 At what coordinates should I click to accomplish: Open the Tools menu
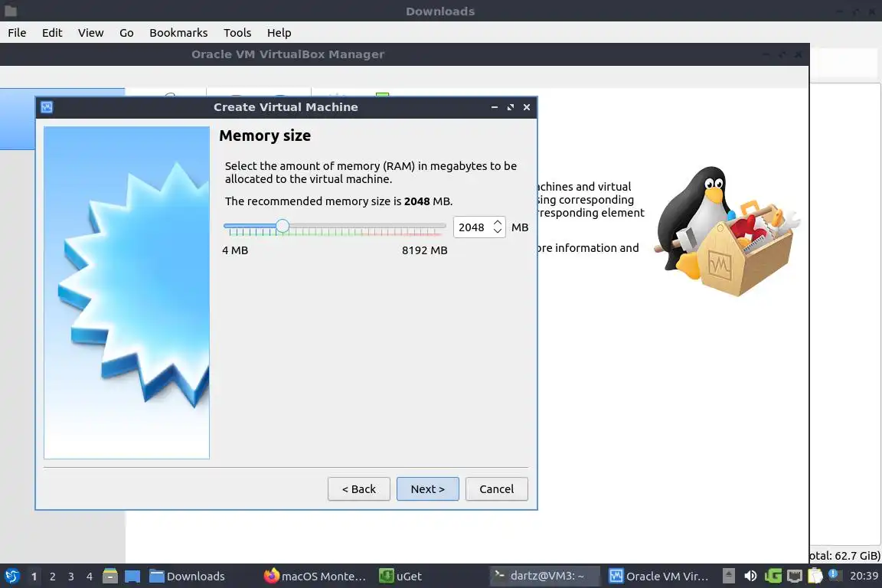(x=237, y=33)
